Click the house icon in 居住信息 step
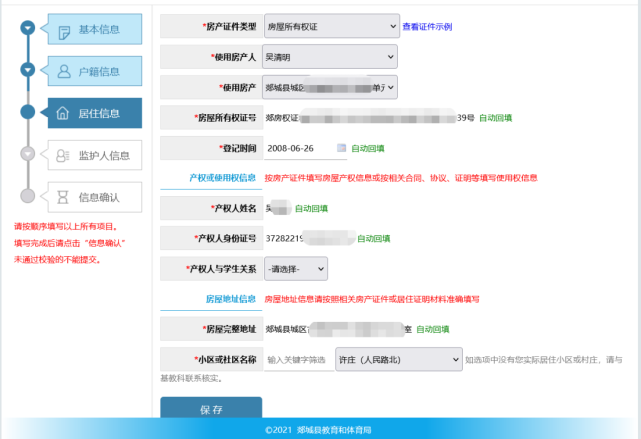Image resolution: width=641 pixels, height=439 pixels. coord(63,113)
